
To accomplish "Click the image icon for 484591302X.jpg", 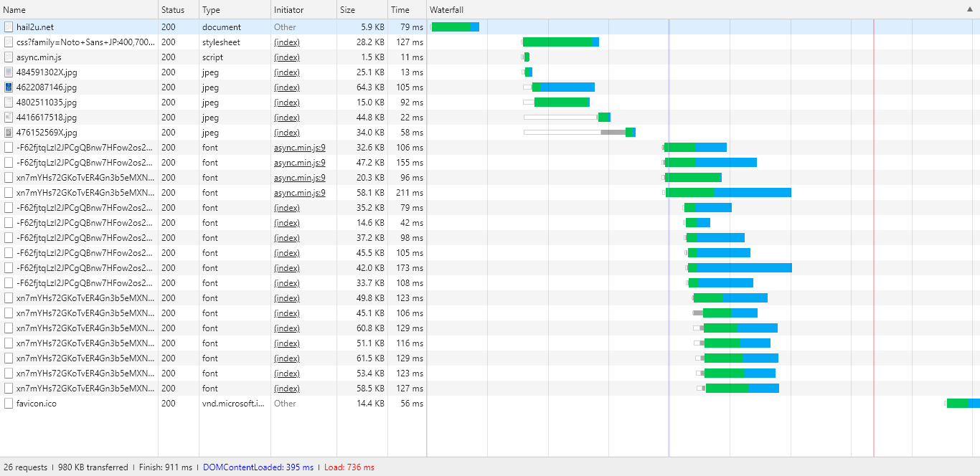I will click(9, 72).
